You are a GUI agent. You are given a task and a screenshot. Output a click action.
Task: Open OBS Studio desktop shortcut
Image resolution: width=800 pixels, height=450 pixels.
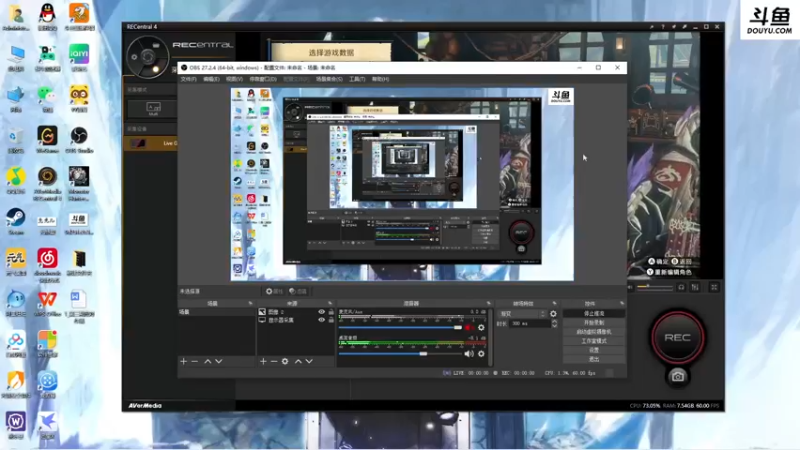click(x=79, y=139)
